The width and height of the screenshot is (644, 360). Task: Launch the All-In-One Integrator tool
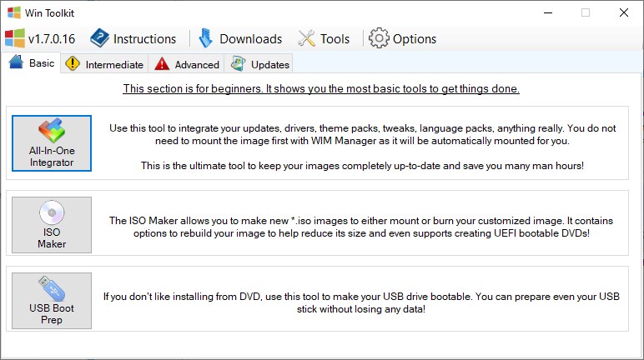52,143
